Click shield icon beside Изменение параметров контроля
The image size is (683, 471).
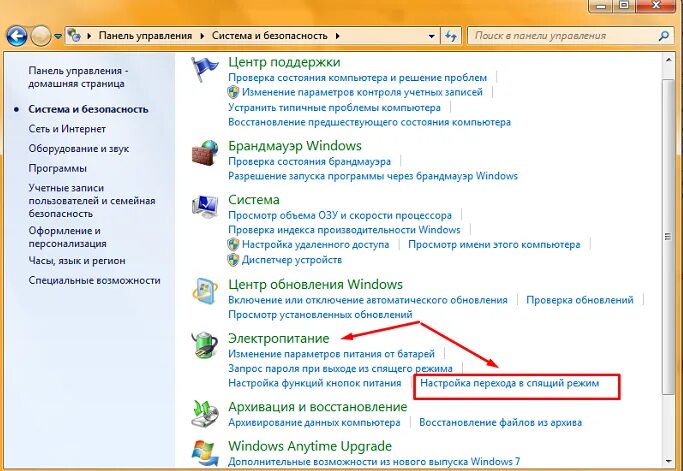(233, 92)
